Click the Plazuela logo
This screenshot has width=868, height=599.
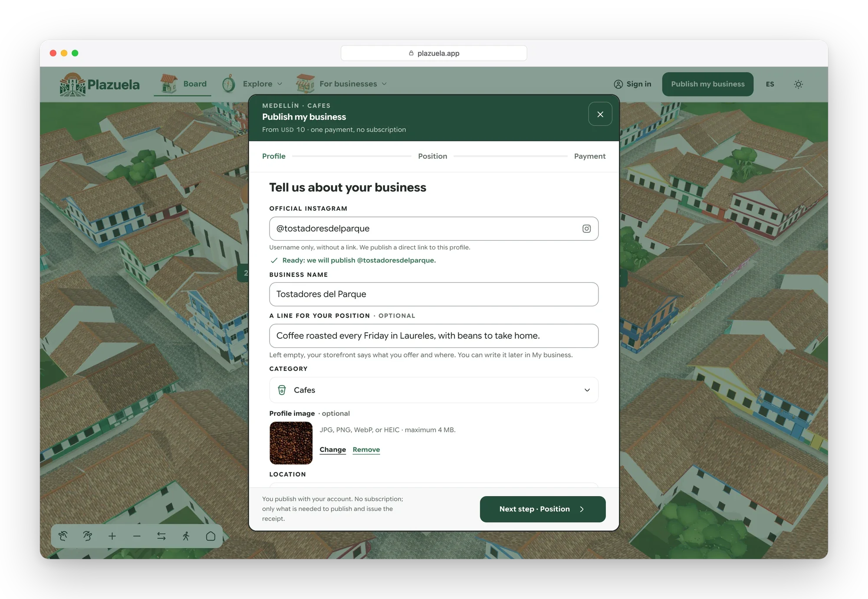tap(99, 84)
